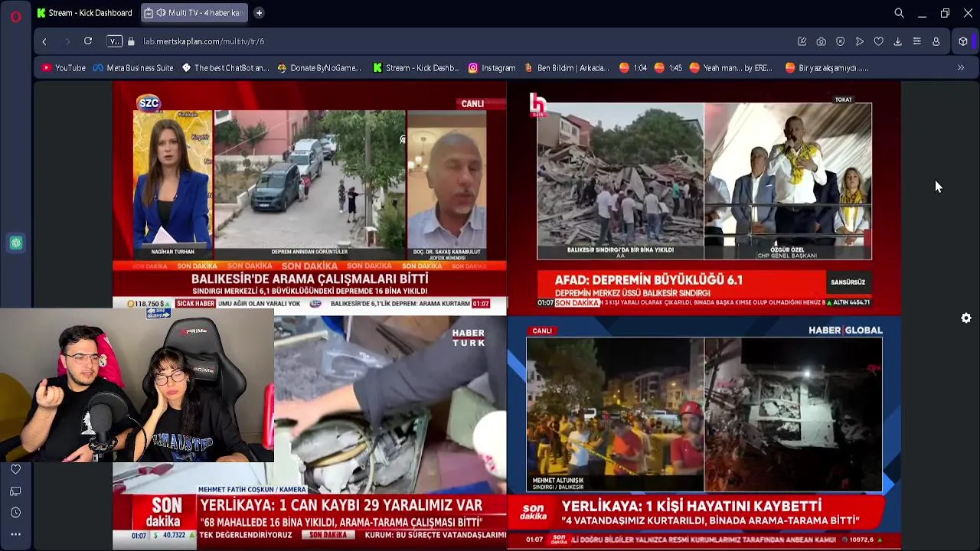Select the Halk TV stream tile
980x551 pixels.
pos(704,199)
